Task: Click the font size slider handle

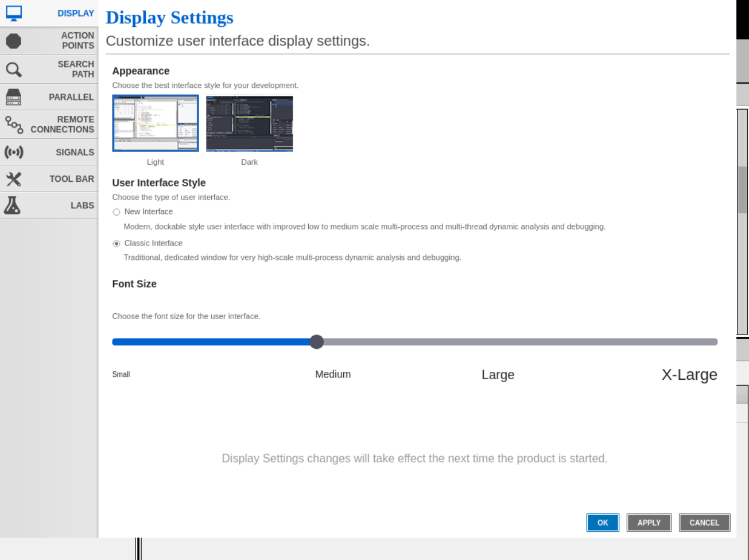Action: click(317, 342)
